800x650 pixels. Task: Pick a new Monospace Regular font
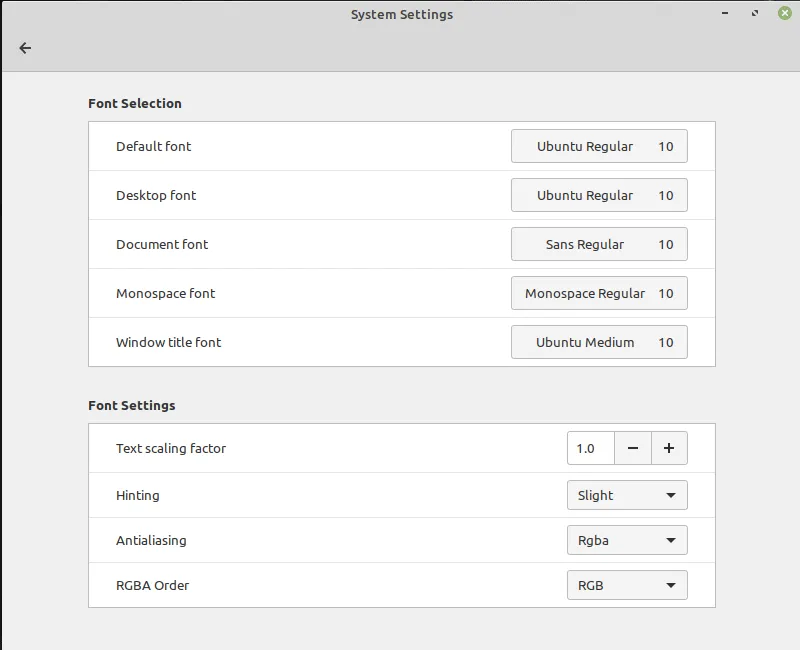click(599, 293)
